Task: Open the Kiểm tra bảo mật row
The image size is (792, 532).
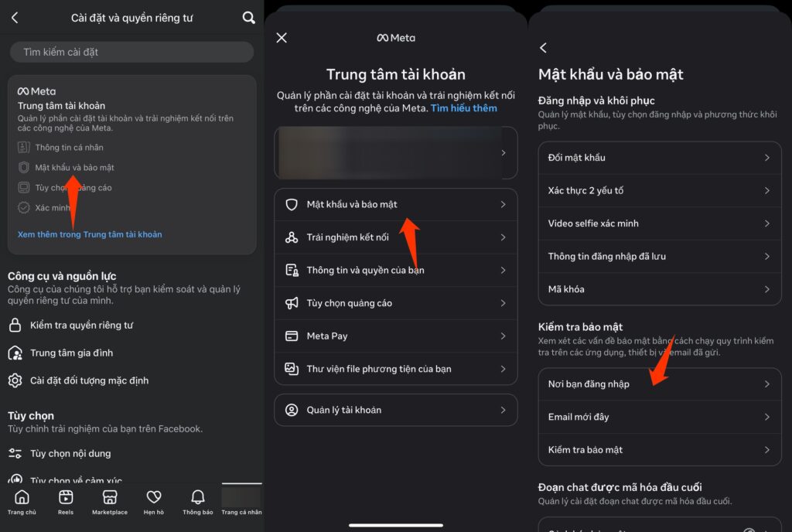Action: point(660,450)
